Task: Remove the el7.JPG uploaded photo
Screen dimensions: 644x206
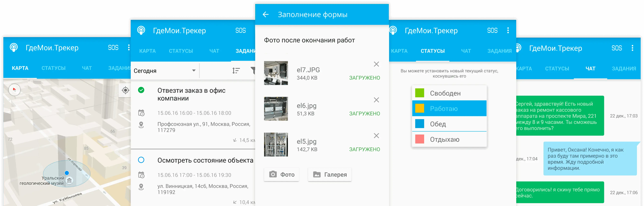Action: click(376, 64)
